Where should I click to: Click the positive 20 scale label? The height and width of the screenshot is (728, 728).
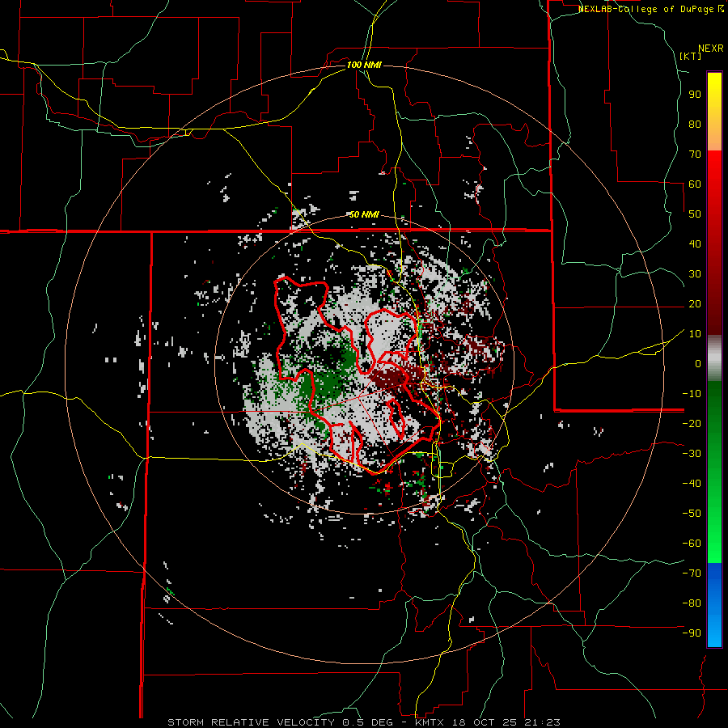point(695,304)
